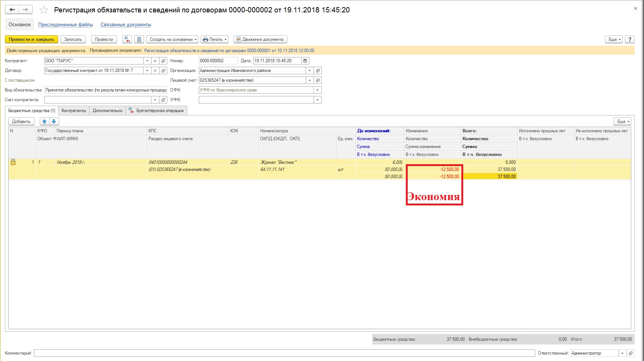The image size is (644, 361).
Task: Open the Договор record icon
Action: (x=163, y=70)
